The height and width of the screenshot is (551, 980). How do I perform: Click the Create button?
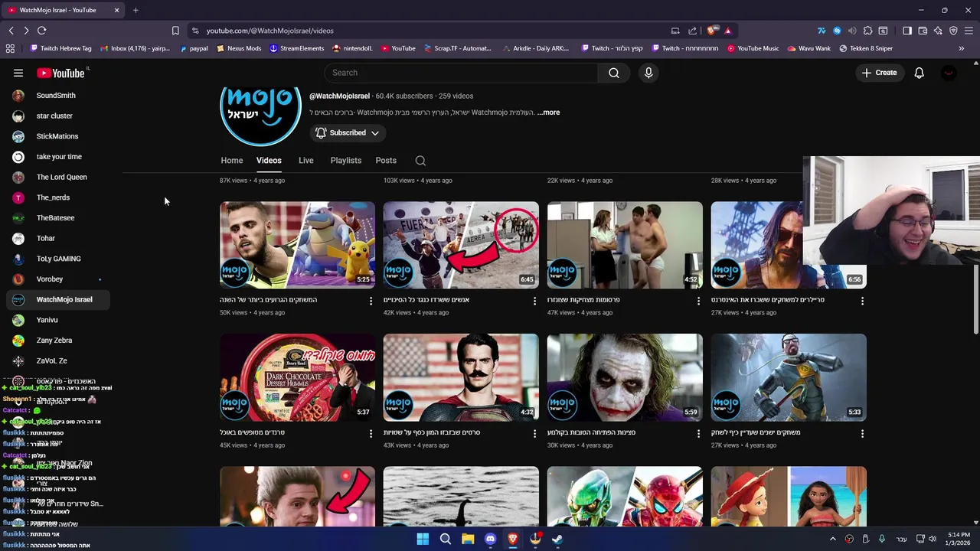click(x=879, y=73)
